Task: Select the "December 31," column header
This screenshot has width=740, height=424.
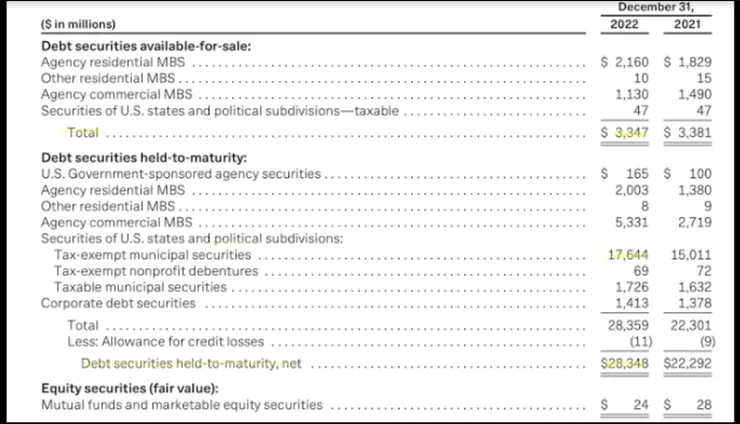Action: (656, 6)
